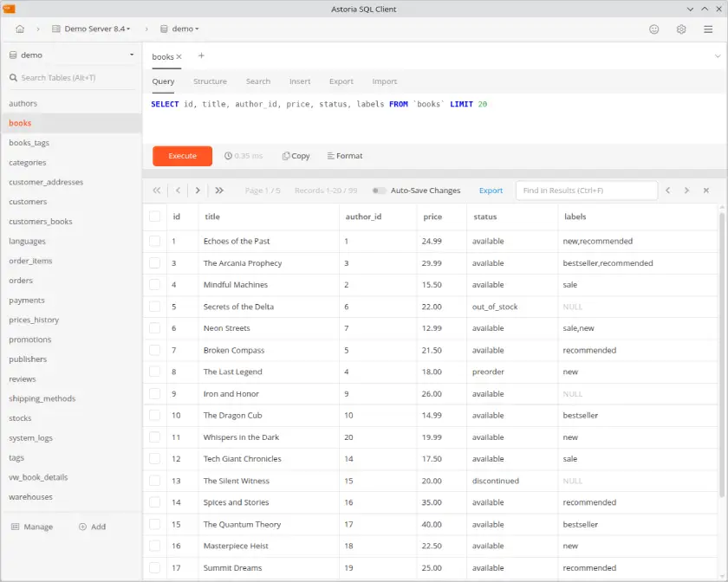Click the Execute button
728x582 pixels.
(183, 156)
